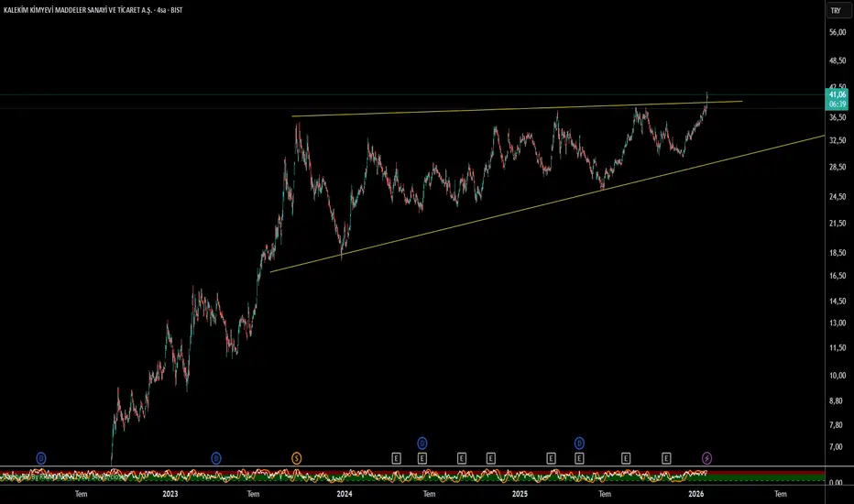Click the oscillator indicator pane at the bottom
The height and width of the screenshot is (504, 854).
[x=412, y=476]
